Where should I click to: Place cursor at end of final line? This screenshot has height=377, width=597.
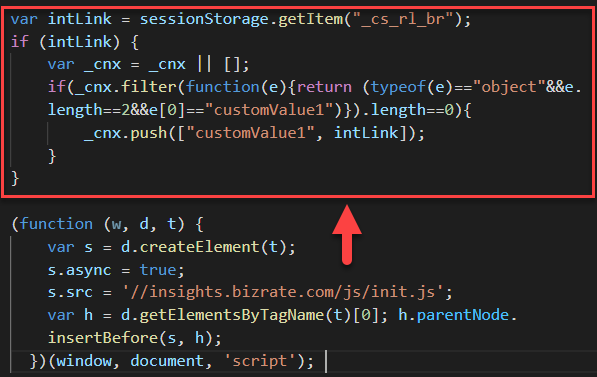pos(324,361)
